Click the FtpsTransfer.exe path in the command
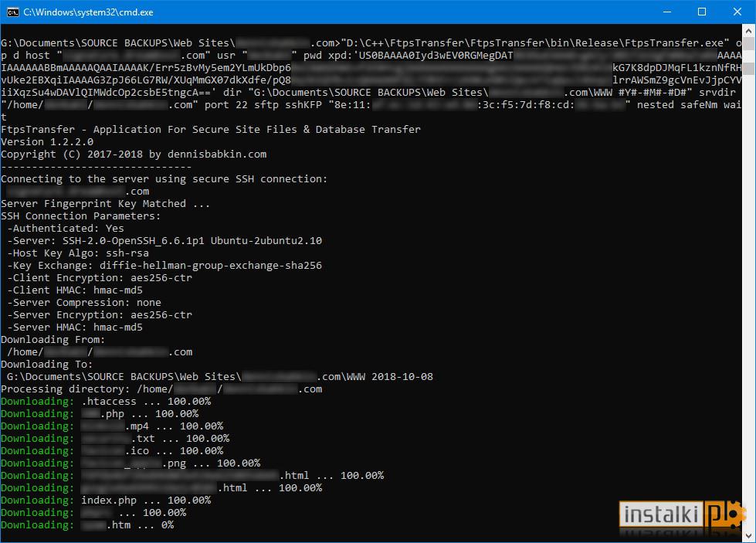Viewport: 756px width, 543px height. coord(534,43)
